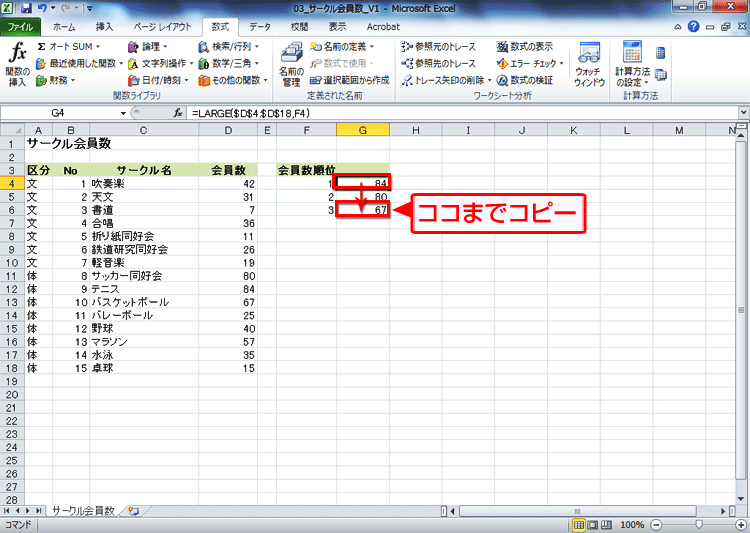The image size is (750, 533).
Task: Go to last sheet navigation arrow
Action: tap(39, 511)
